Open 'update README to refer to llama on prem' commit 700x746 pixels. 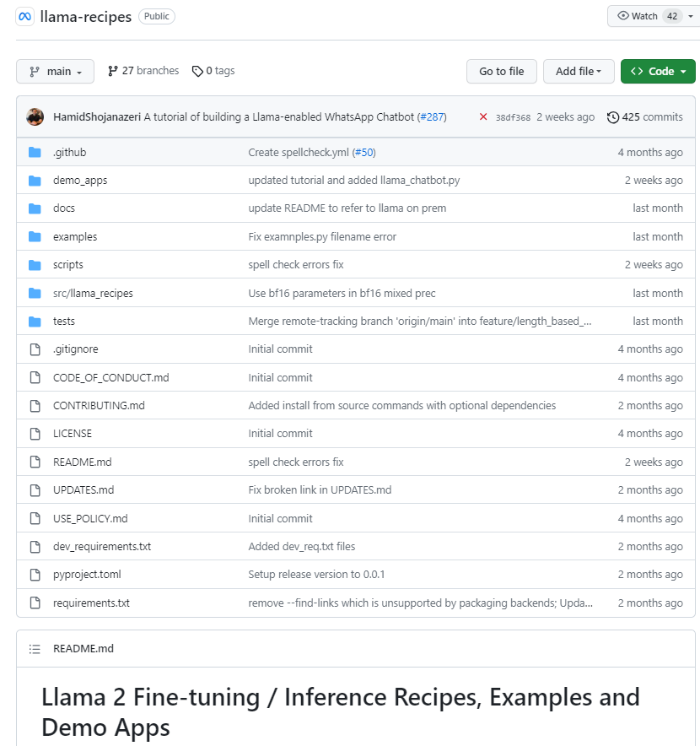point(347,208)
